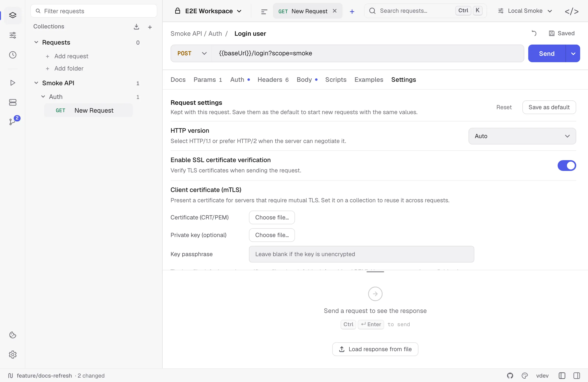Toggle the right sidebar panel icon
Image resolution: width=588 pixels, height=382 pixels.
tap(577, 376)
